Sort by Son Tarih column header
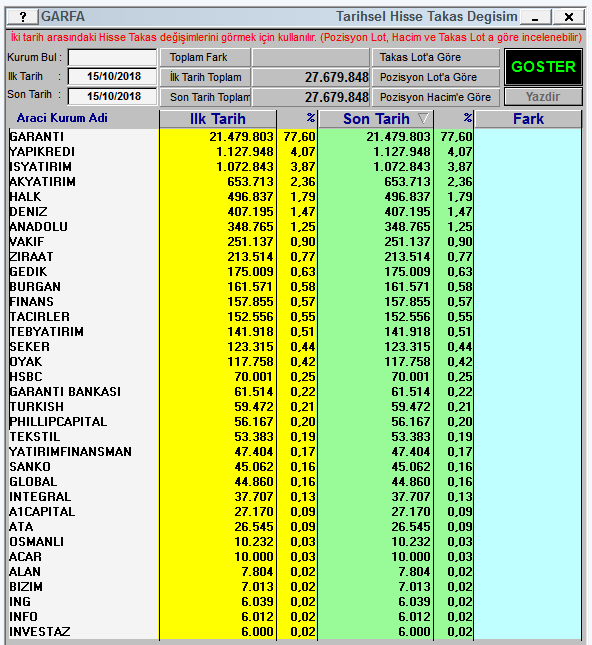The image size is (592, 645). coord(376,119)
